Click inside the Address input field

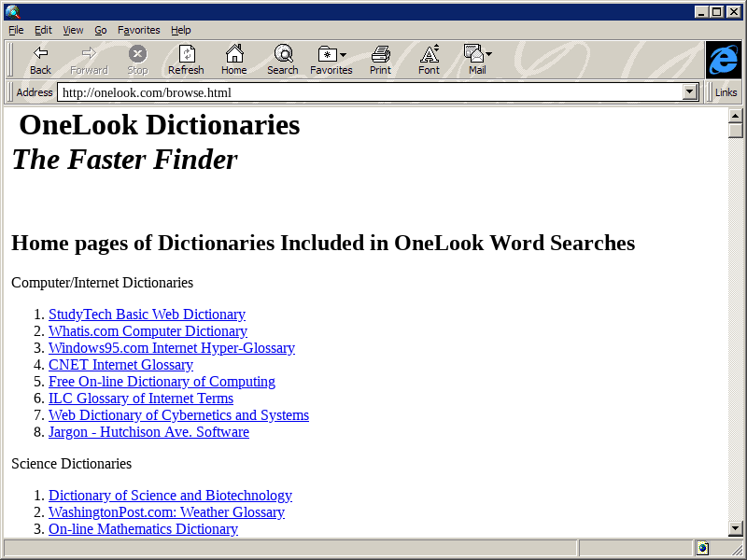(x=373, y=92)
